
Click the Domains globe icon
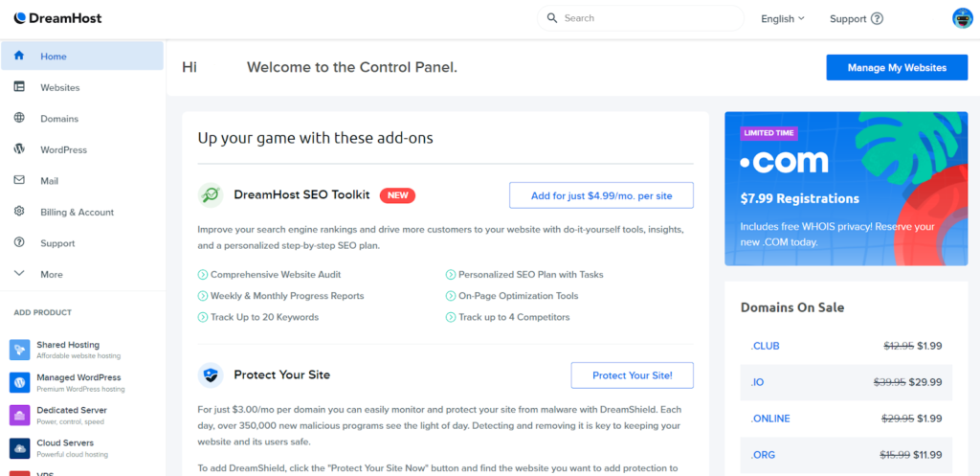click(19, 118)
